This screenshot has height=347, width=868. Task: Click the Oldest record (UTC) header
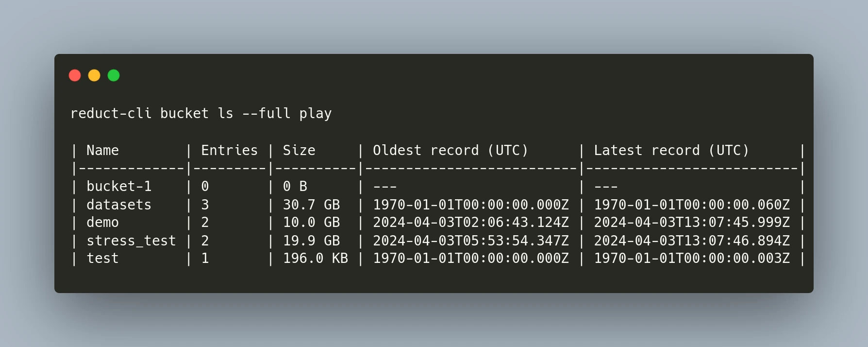pyautogui.click(x=451, y=150)
